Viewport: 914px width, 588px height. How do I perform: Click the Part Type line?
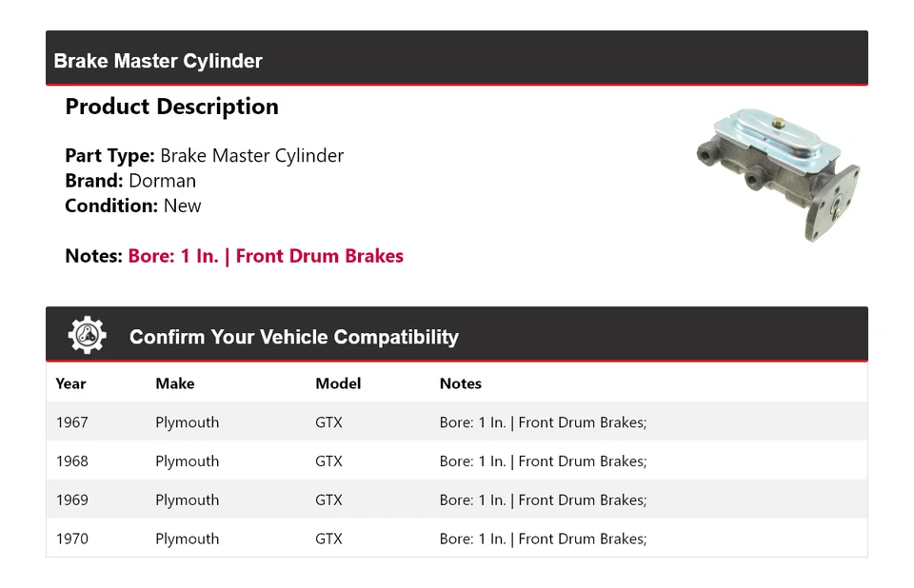point(204,155)
